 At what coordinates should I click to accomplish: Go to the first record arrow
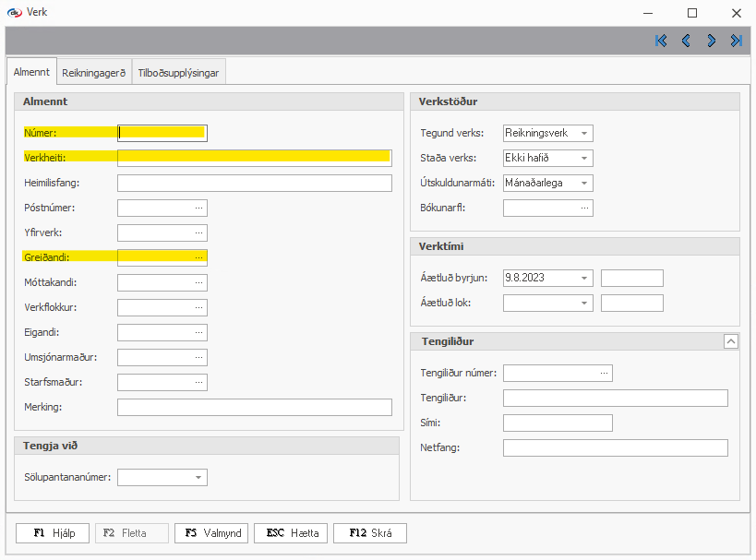(x=661, y=41)
